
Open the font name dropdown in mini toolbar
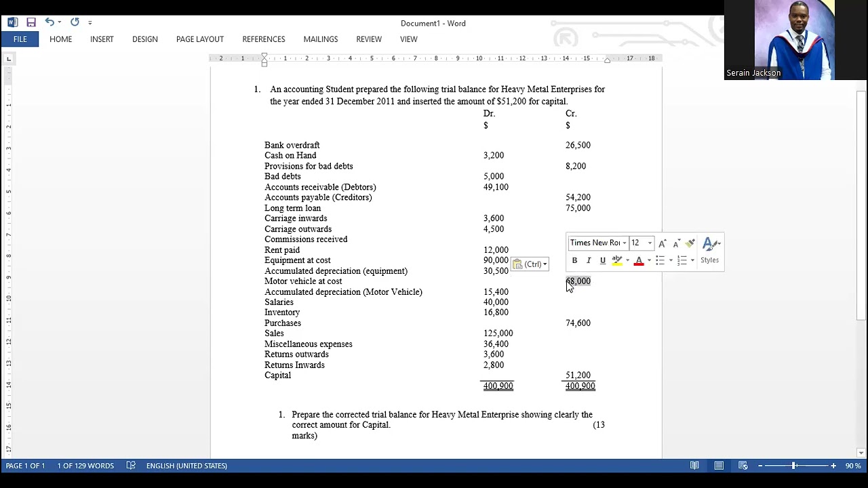point(625,243)
